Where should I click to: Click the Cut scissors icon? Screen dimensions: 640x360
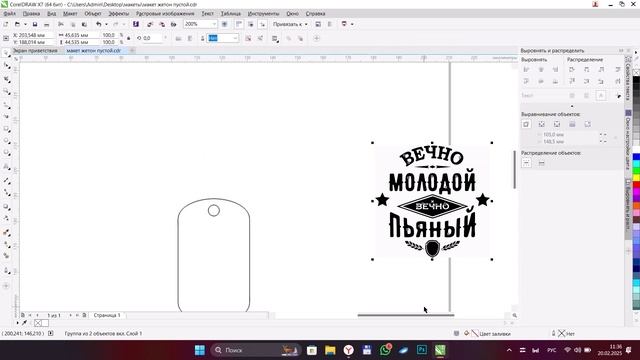(61, 24)
